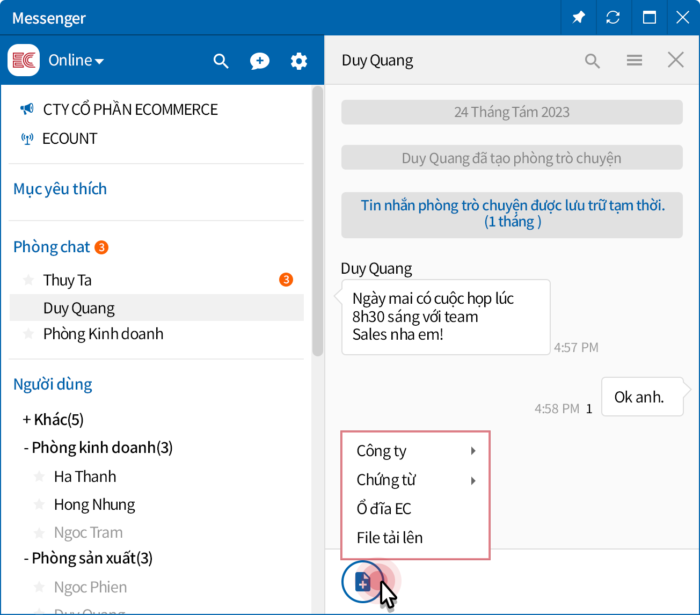Close the Duy Quang chat panel
This screenshot has width=700, height=615.
point(675,60)
